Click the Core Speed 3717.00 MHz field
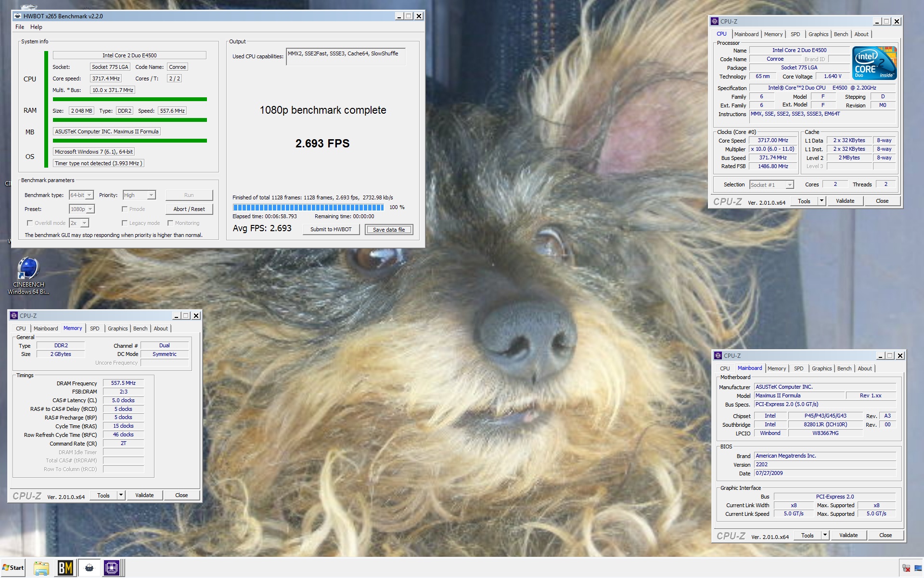 click(773, 141)
